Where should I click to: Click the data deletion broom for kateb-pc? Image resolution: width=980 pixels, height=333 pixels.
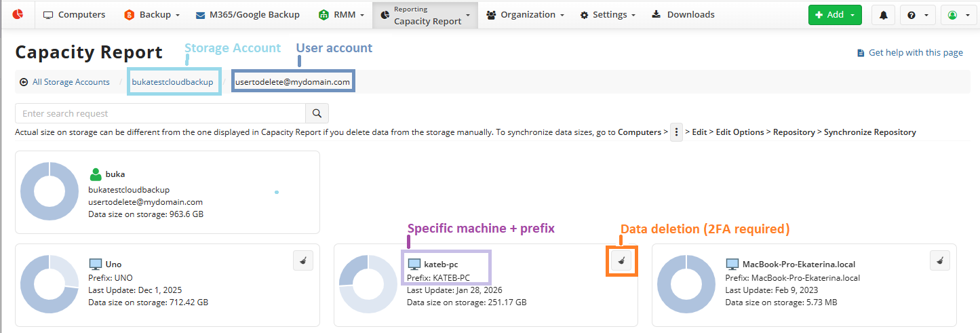(x=621, y=260)
